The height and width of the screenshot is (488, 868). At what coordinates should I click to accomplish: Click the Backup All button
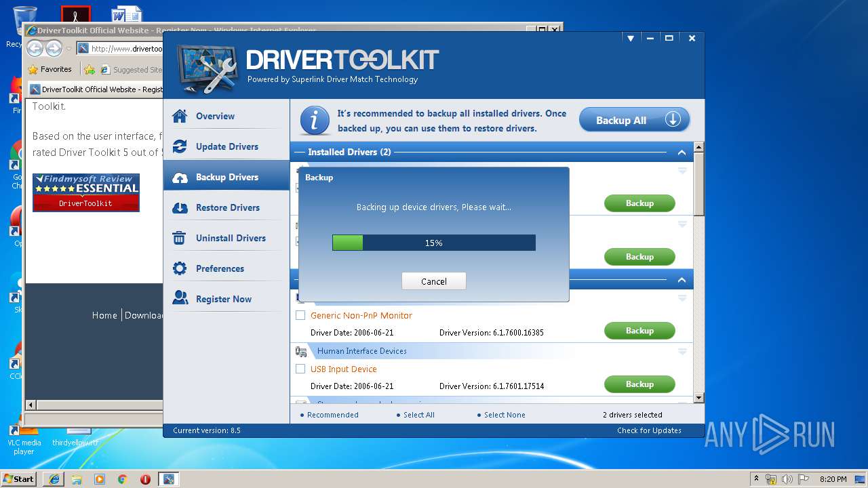tap(634, 120)
